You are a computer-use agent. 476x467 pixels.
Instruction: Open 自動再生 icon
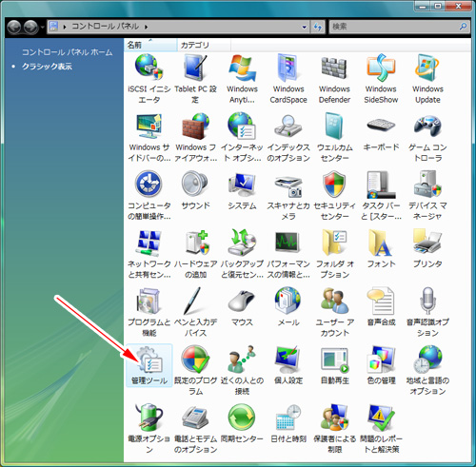point(334,360)
